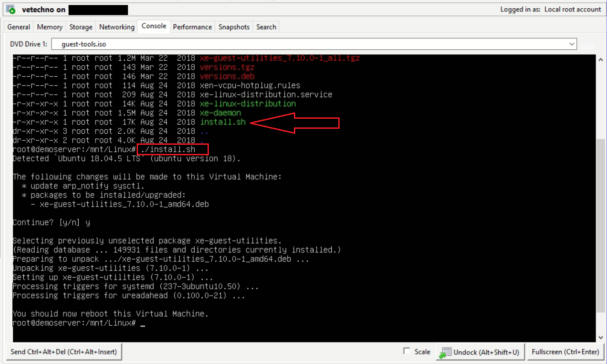The image size is (607, 364).
Task: Switch to the General tab
Action: click(x=18, y=27)
